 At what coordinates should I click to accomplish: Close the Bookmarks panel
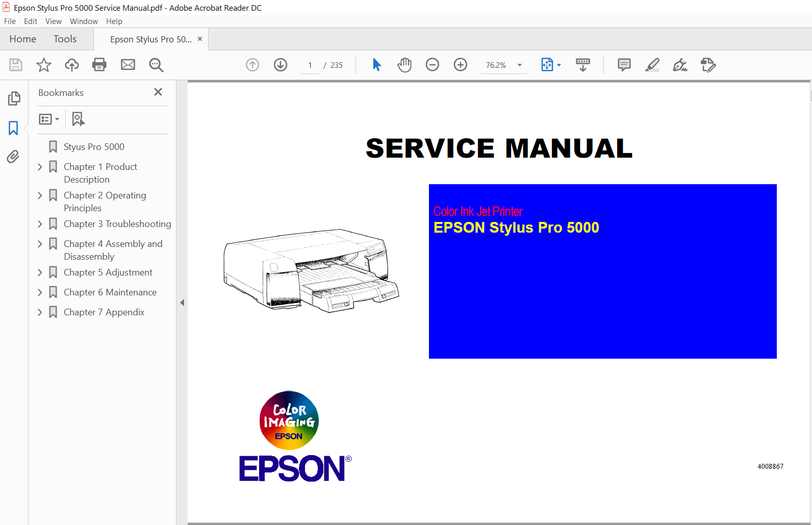pyautogui.click(x=158, y=92)
